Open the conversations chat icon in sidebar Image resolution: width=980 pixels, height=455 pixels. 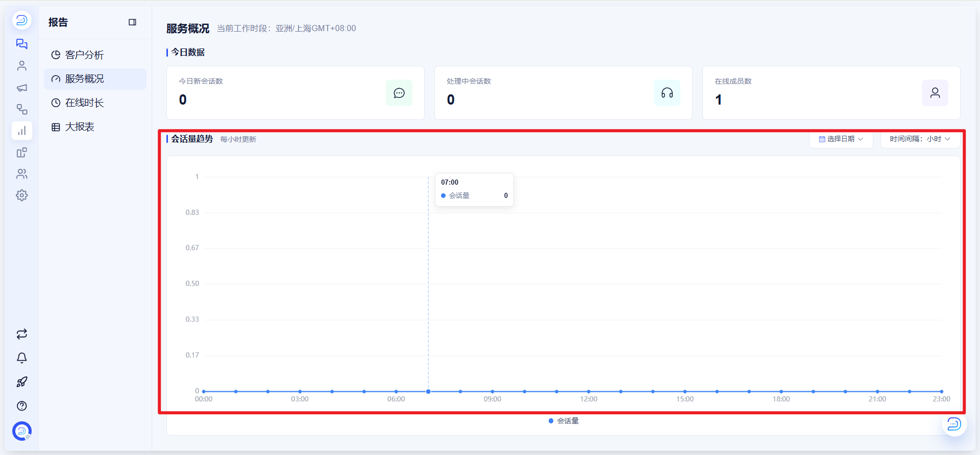point(21,44)
